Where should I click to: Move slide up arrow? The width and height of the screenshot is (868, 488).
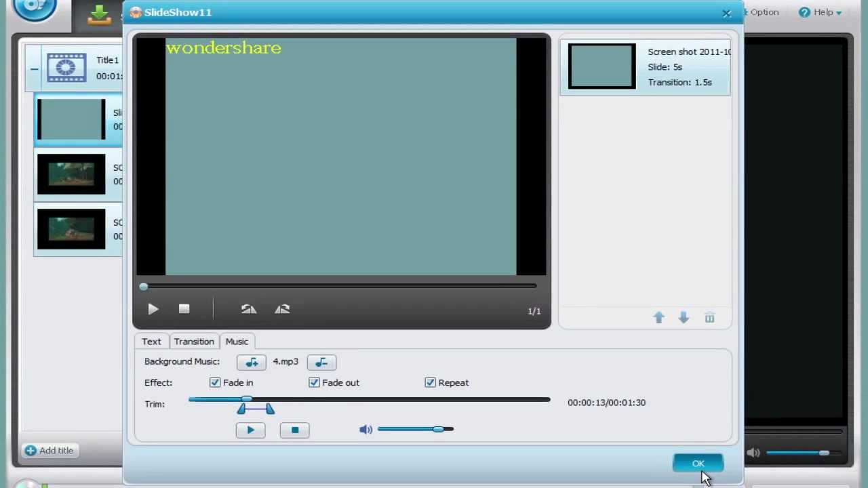click(658, 317)
